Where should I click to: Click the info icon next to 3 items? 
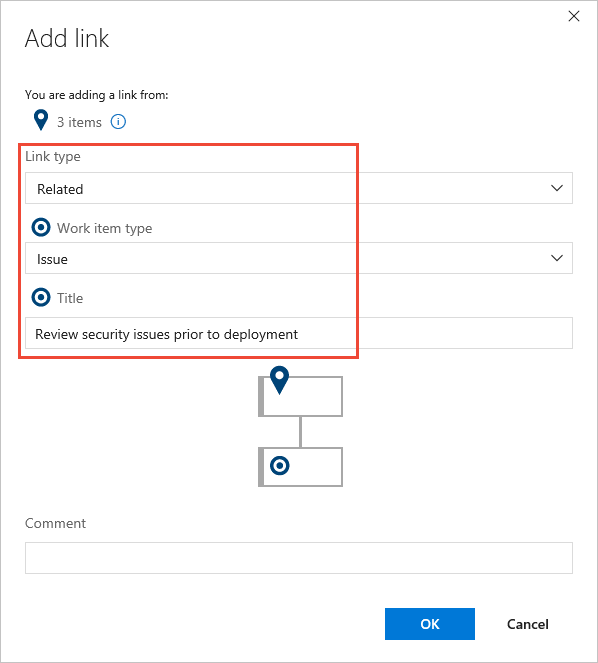(118, 122)
